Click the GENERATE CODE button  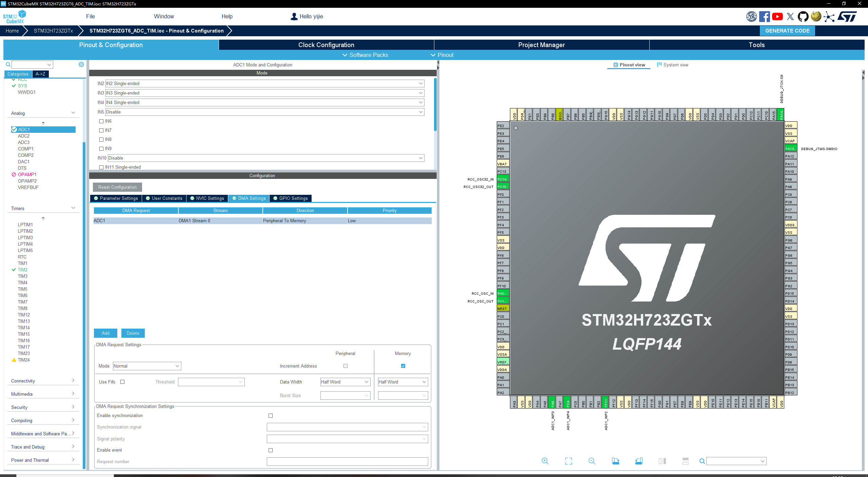click(787, 30)
